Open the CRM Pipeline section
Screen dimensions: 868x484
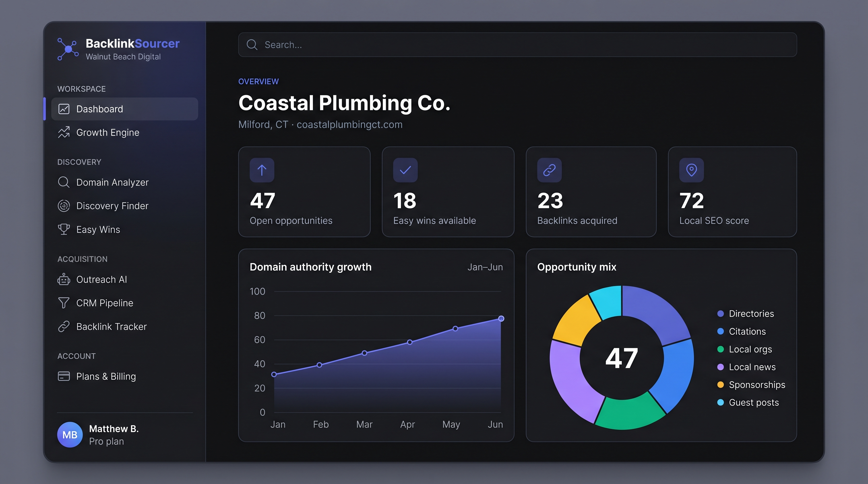pyautogui.click(x=125, y=303)
